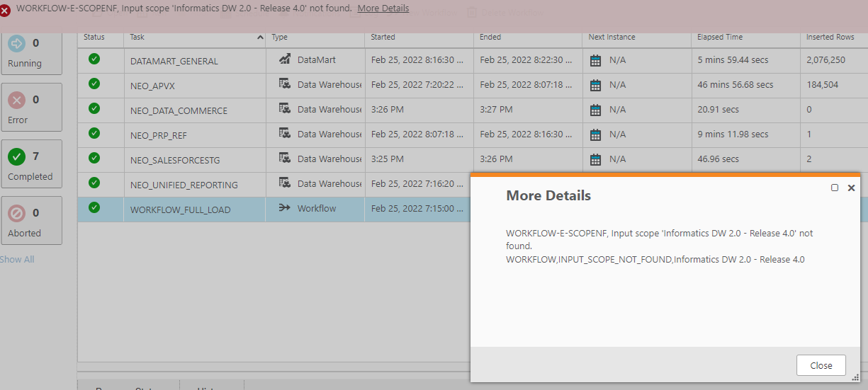Click calendar icon in DATAMART_GENERAL row
This screenshot has height=390, width=868.
coord(596,60)
